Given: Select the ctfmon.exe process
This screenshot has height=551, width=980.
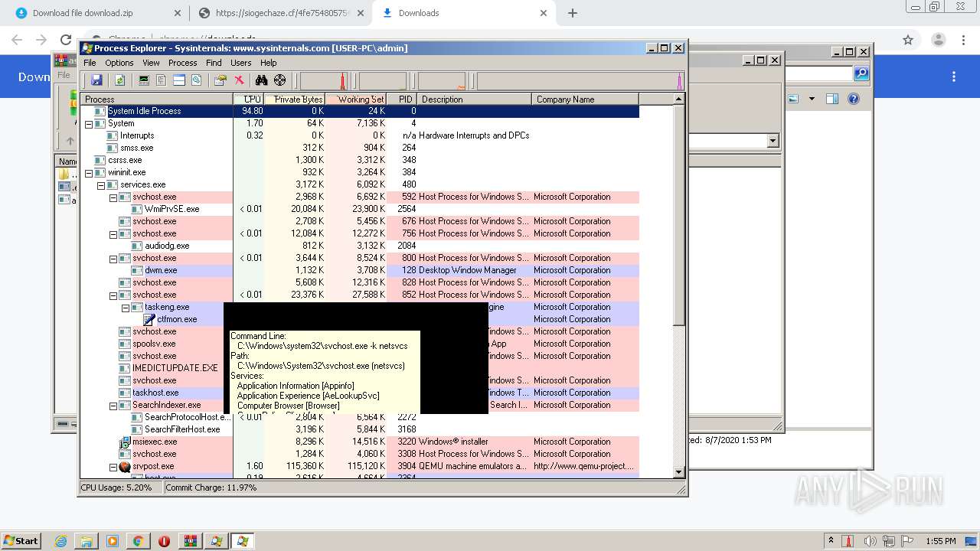Looking at the screenshot, I should pos(177,319).
